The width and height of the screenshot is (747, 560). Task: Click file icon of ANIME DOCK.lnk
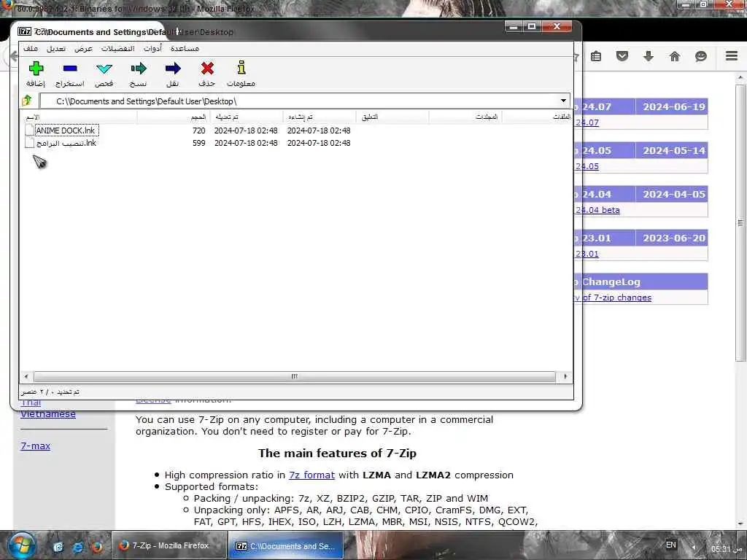[x=29, y=130]
